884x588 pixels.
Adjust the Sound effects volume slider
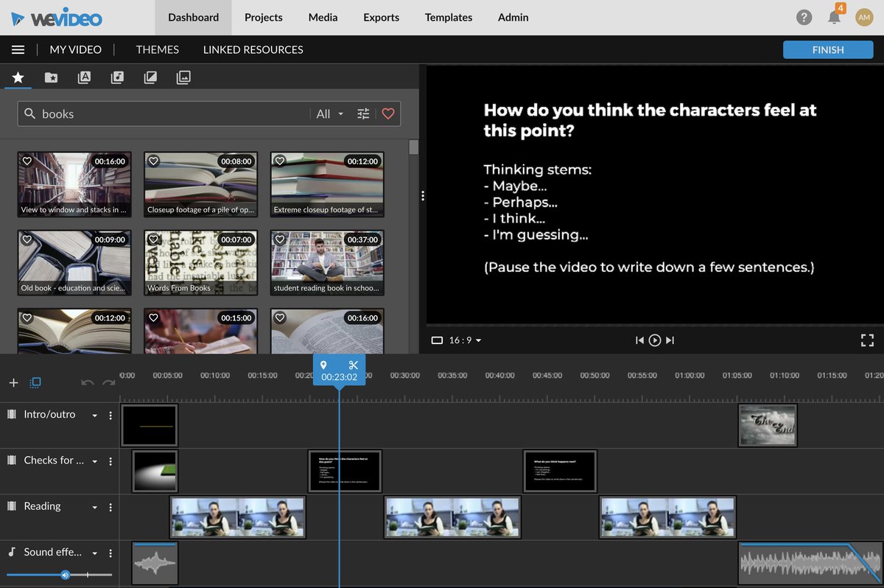[59, 574]
